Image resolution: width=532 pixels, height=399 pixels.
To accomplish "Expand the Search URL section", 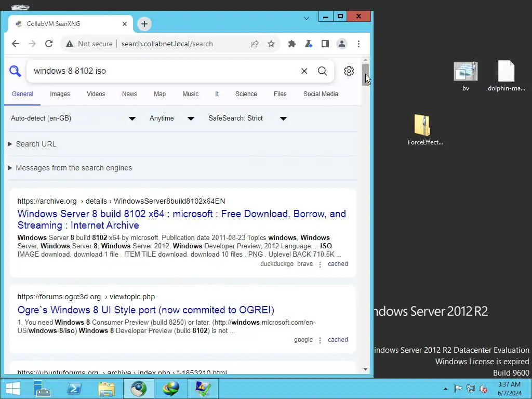I will coord(32,144).
